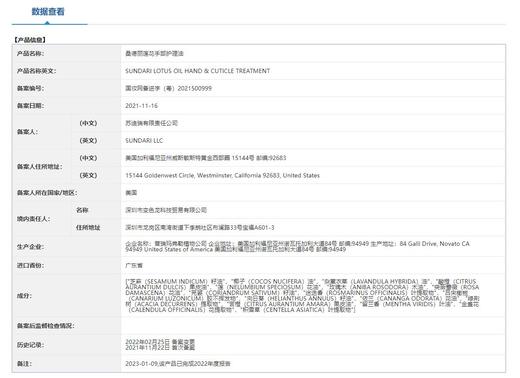Click the filing date 2021-11-16
Screen dimensions: 520x378
141,106
